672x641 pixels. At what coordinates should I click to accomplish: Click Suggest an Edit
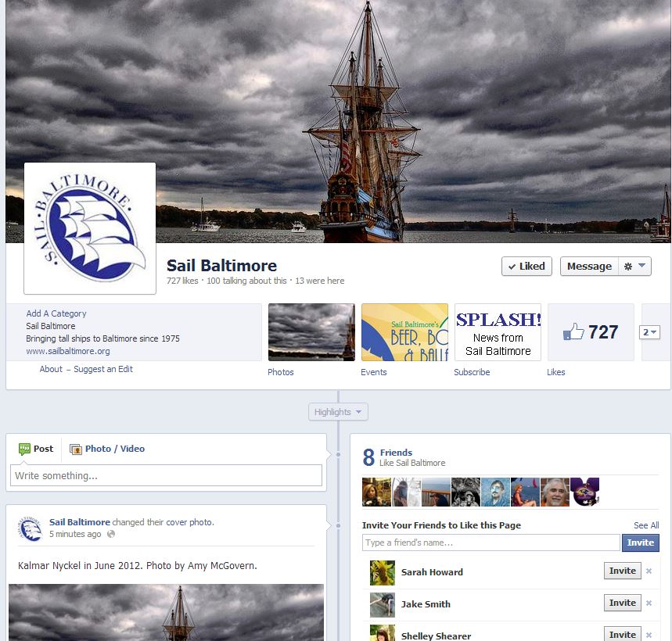pos(103,369)
